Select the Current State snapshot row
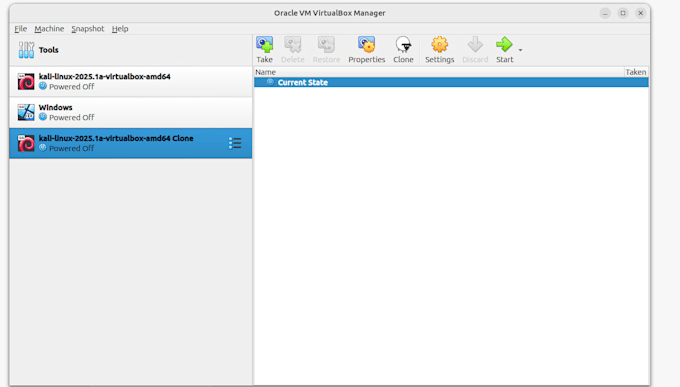The image size is (680, 387). point(451,82)
